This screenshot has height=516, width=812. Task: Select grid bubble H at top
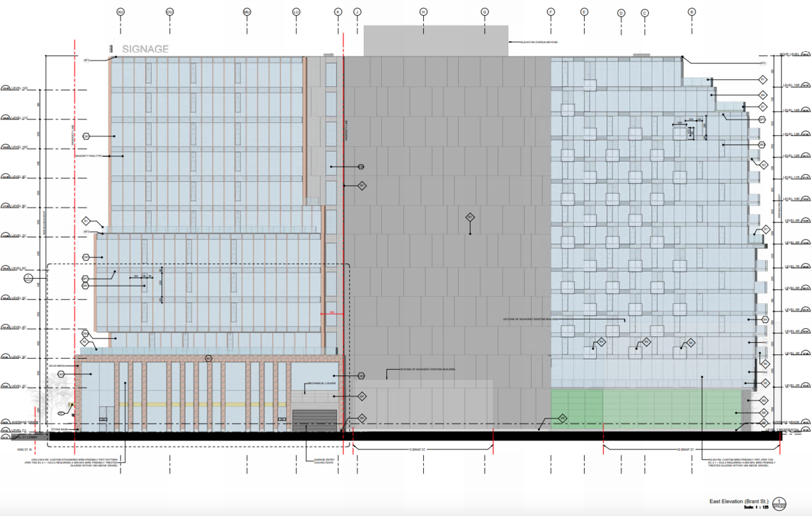tap(423, 12)
